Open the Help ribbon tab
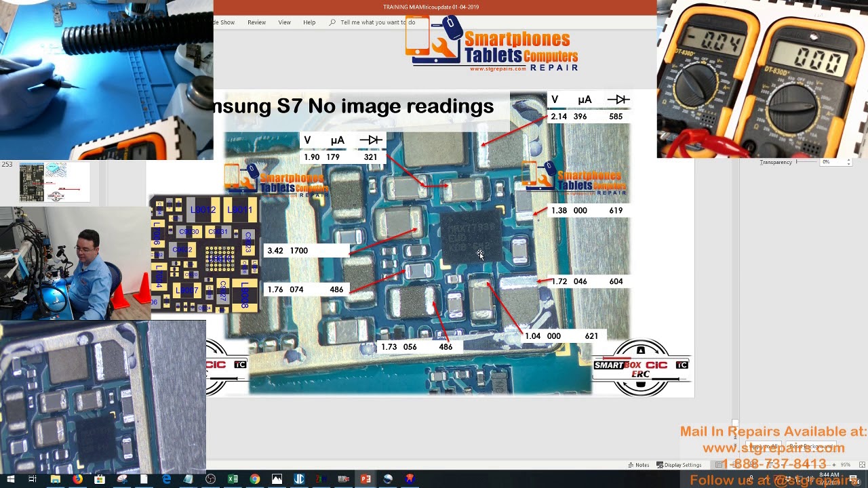This screenshot has width=868, height=488. (x=309, y=22)
